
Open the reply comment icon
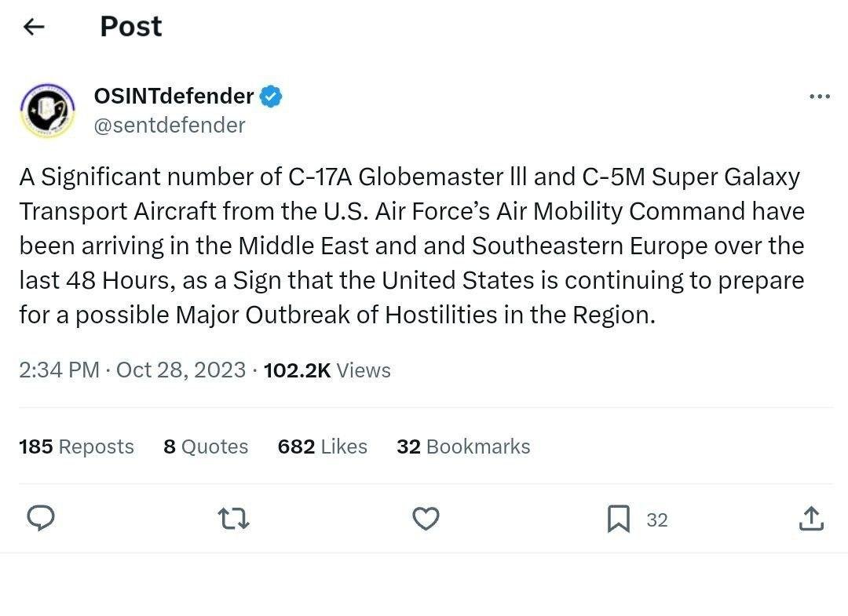41,519
